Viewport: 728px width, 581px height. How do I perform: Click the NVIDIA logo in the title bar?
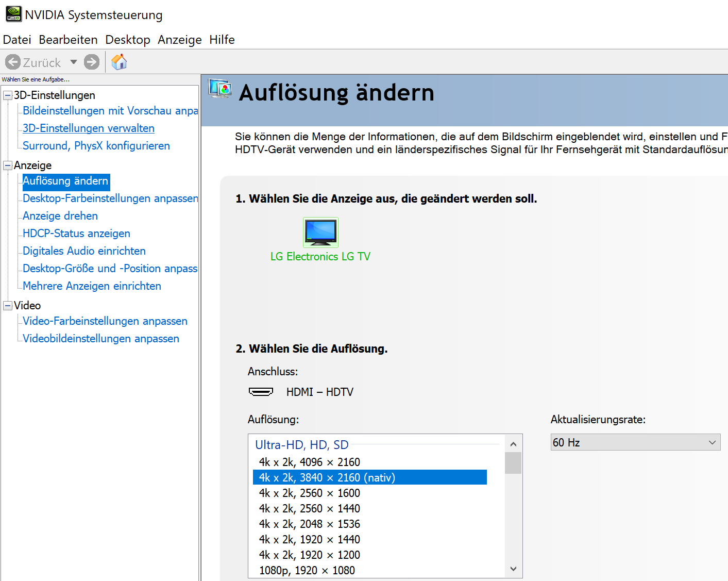(14, 14)
